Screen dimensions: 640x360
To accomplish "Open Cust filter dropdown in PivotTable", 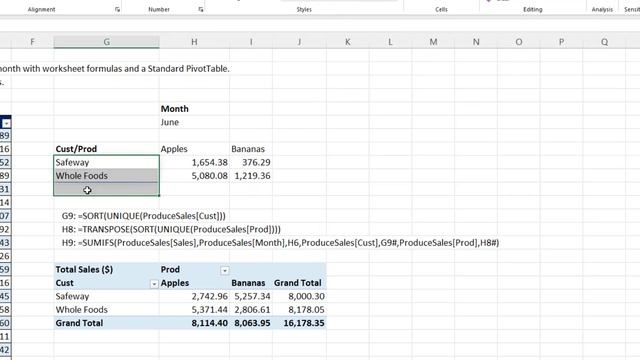I will point(154,284).
